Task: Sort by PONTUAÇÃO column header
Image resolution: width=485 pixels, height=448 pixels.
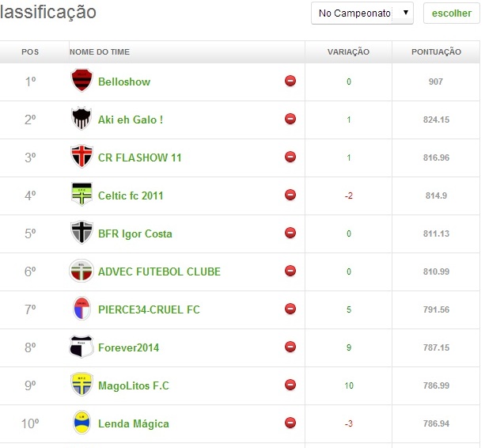Action: [x=436, y=52]
